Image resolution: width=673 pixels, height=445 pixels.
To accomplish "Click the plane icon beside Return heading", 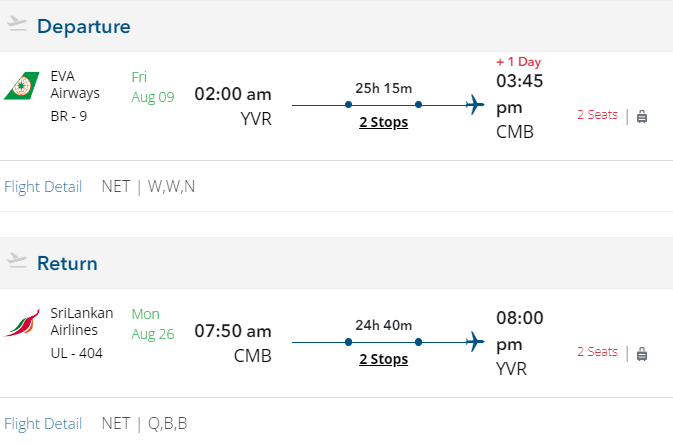I will point(17,262).
